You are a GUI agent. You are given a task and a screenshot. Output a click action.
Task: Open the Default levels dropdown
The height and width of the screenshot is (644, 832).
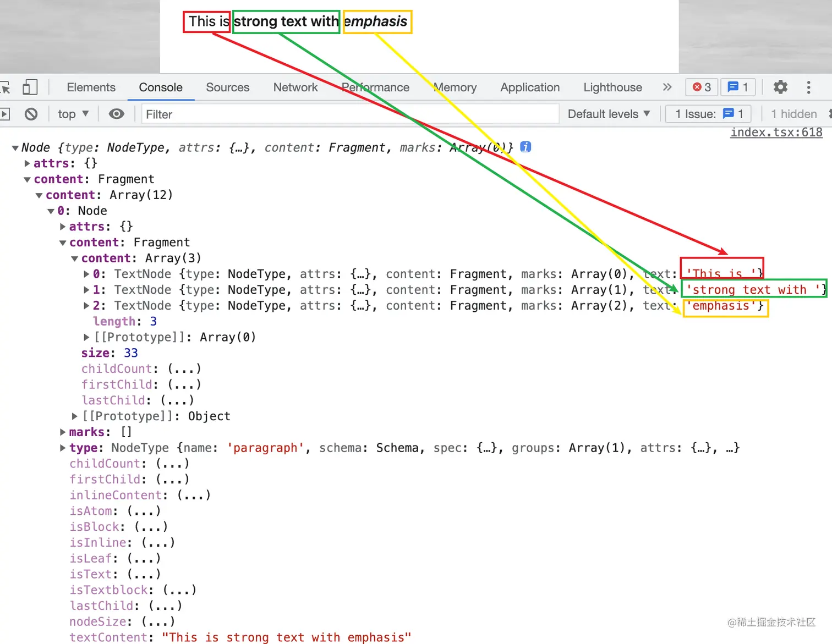tap(609, 114)
